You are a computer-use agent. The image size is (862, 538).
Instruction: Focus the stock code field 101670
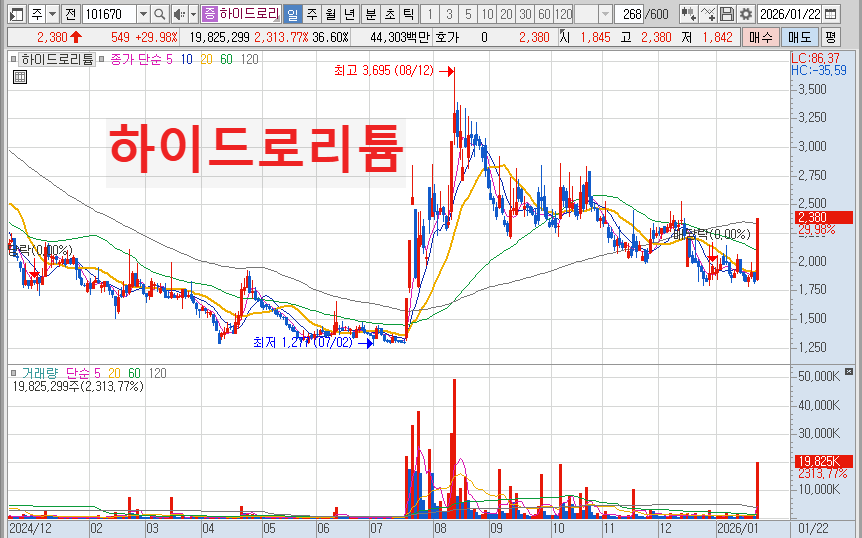click(x=109, y=14)
